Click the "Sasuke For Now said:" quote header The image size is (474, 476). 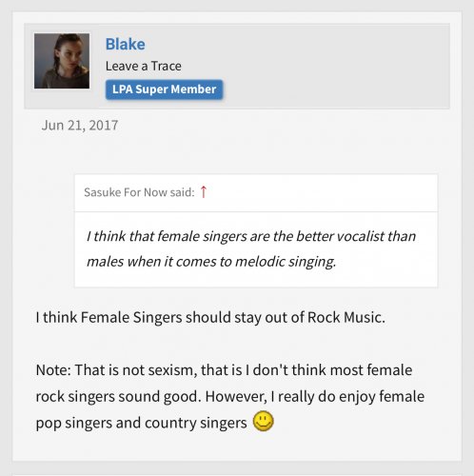pos(139,192)
